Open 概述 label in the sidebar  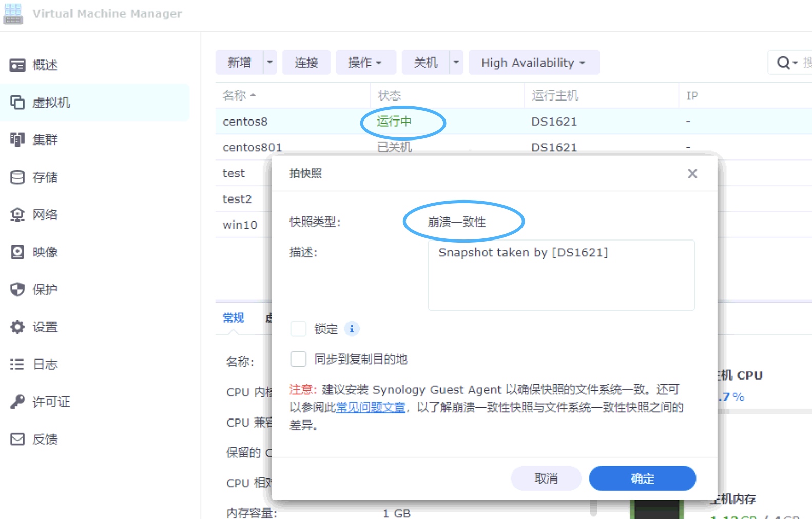click(45, 65)
